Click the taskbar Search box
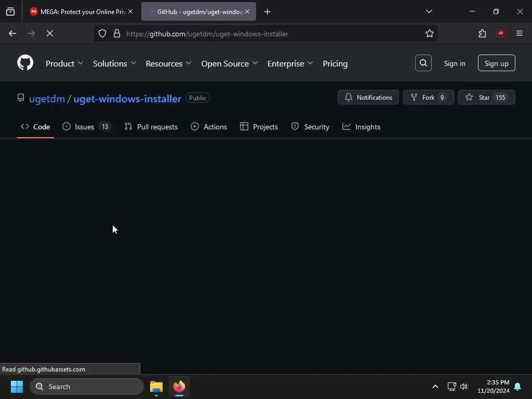The width and height of the screenshot is (532, 399). (x=87, y=387)
